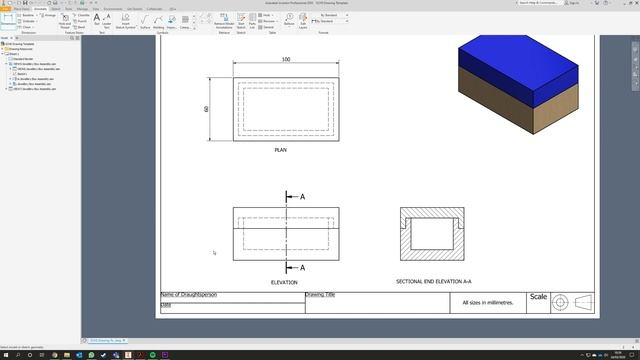Select the Welding symbol tool
The height and width of the screenshot is (360, 640).
pyautogui.click(x=158, y=22)
